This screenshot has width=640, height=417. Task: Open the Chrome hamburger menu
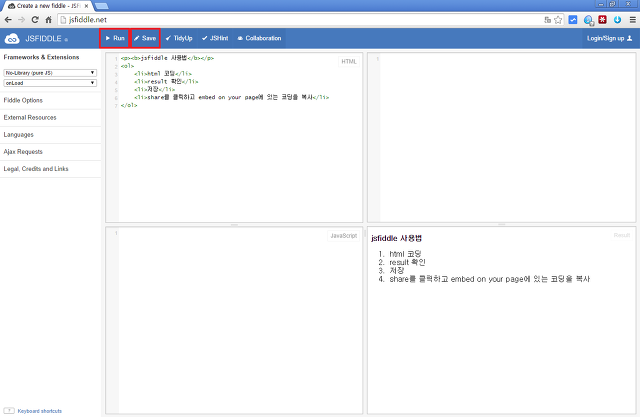pyautogui.click(x=633, y=20)
